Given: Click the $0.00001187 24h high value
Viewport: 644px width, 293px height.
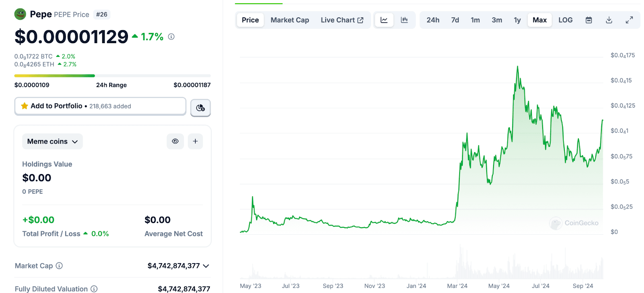Looking at the screenshot, I should click(x=192, y=85).
